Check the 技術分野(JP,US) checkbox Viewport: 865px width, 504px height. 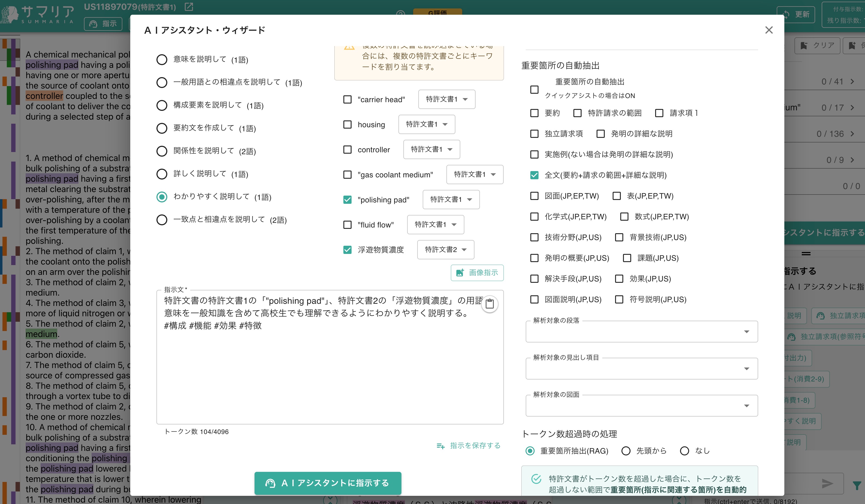coord(534,237)
